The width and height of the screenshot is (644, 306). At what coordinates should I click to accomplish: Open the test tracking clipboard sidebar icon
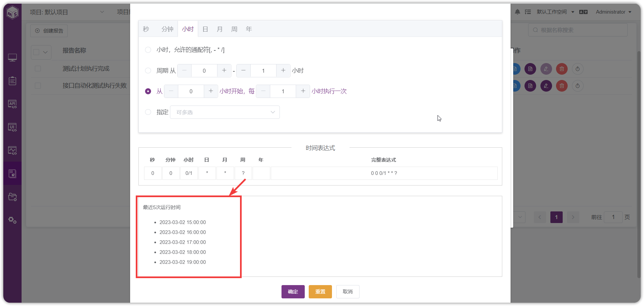[x=13, y=81]
